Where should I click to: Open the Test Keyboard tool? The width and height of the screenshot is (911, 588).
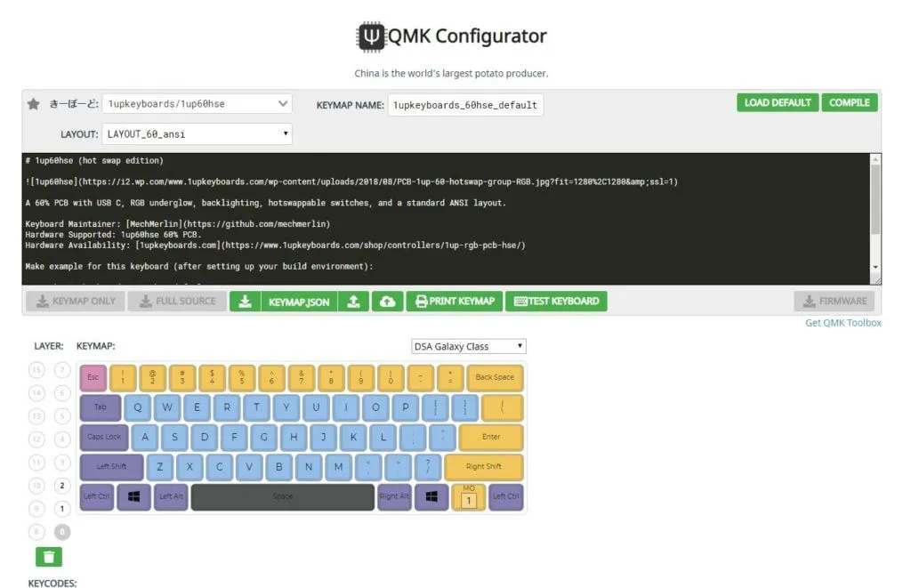point(556,302)
